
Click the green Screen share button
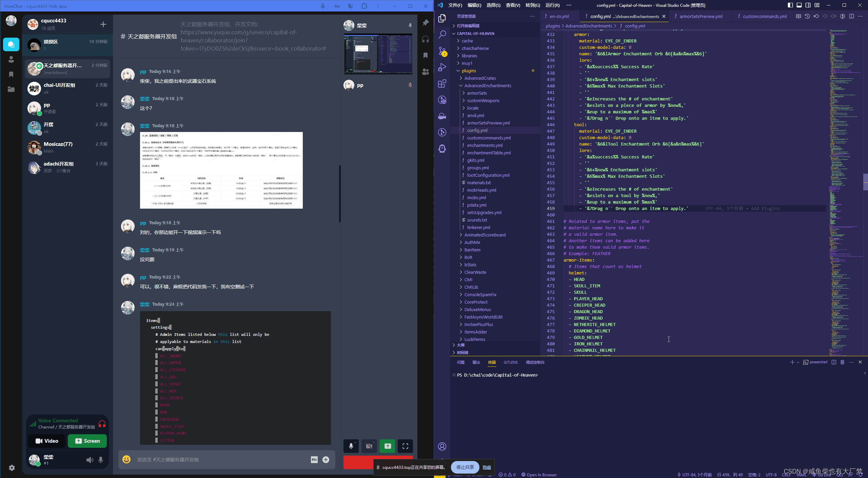point(87,441)
